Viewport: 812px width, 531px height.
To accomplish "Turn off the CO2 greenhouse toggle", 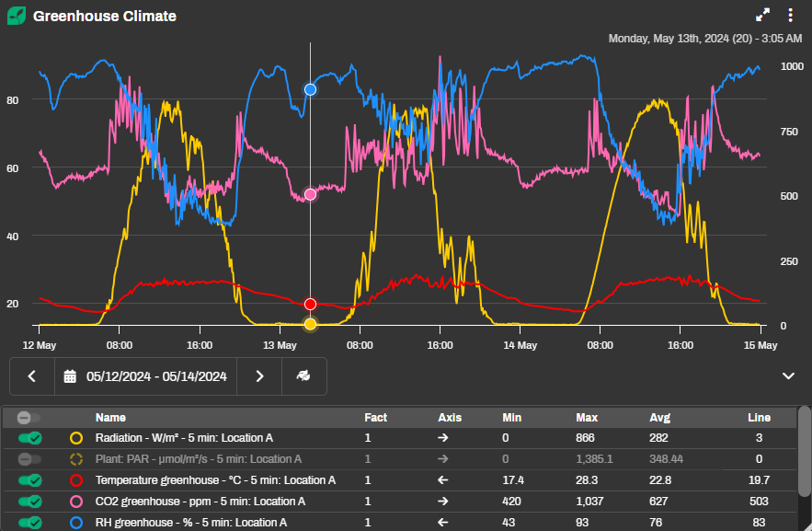I will (29, 502).
